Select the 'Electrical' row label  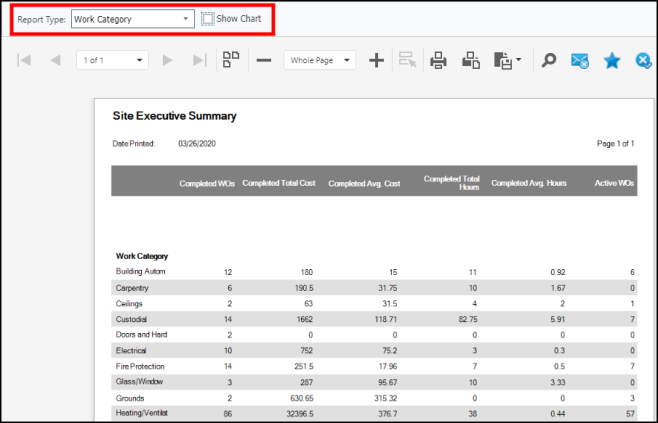click(131, 350)
